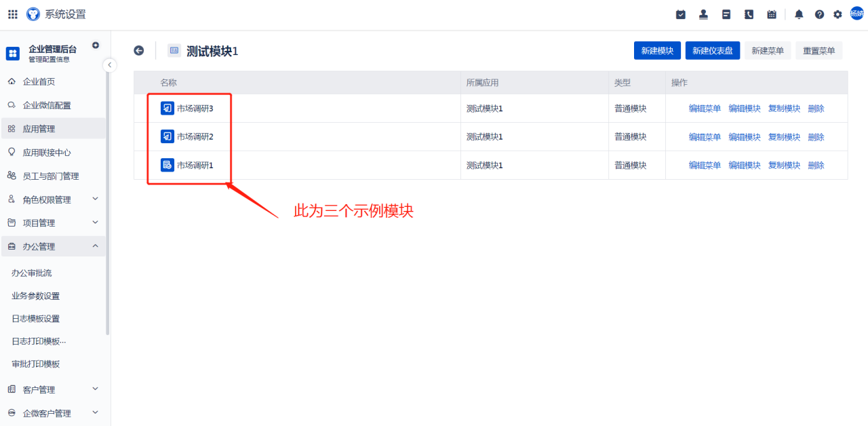Click the user avatar in the header
Image resolution: width=868 pixels, height=426 pixels.
[x=857, y=14]
